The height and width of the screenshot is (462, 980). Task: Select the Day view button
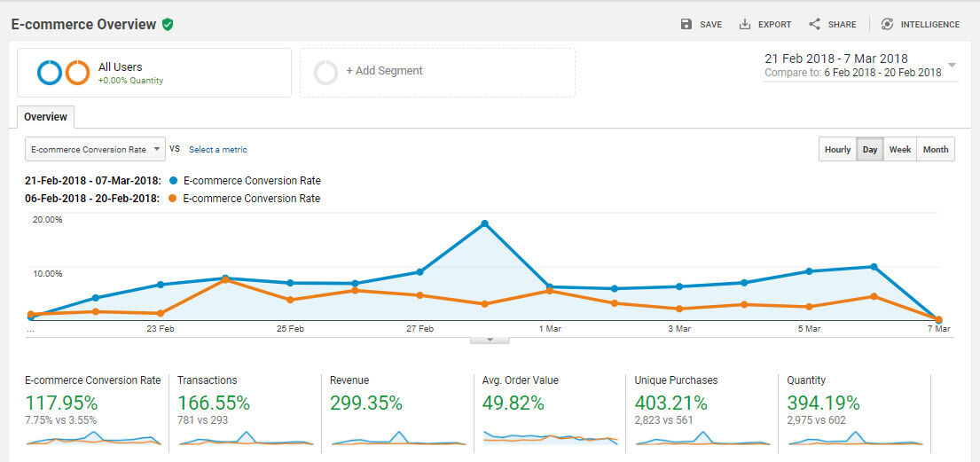click(x=870, y=149)
